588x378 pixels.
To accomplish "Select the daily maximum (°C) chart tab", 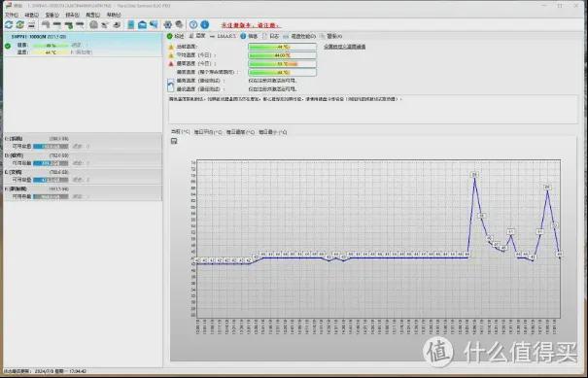I will coord(240,132).
